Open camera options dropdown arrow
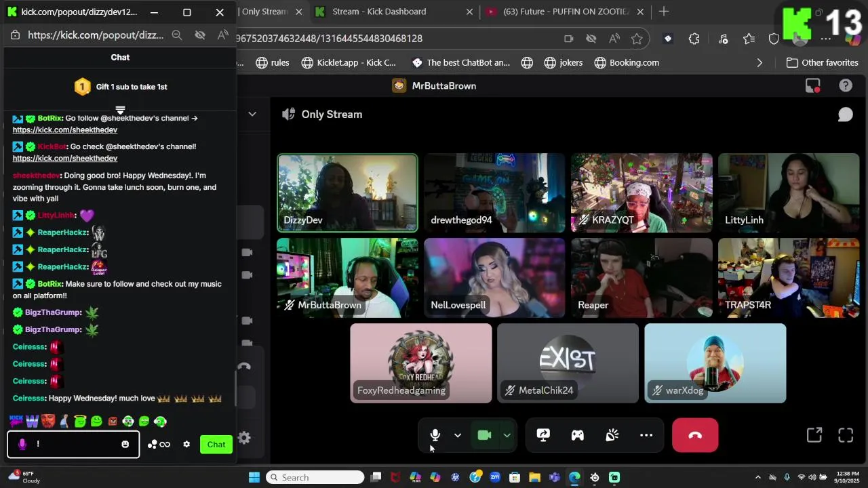The height and width of the screenshot is (488, 868). [507, 435]
